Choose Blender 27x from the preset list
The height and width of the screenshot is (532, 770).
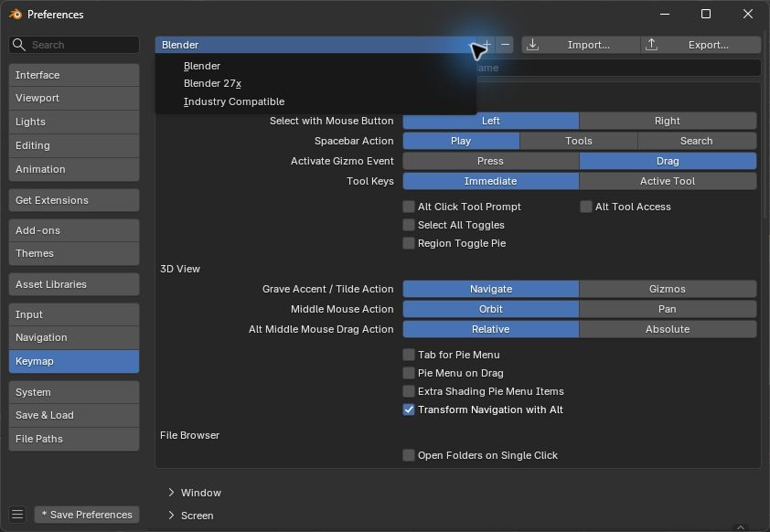[x=315, y=83]
